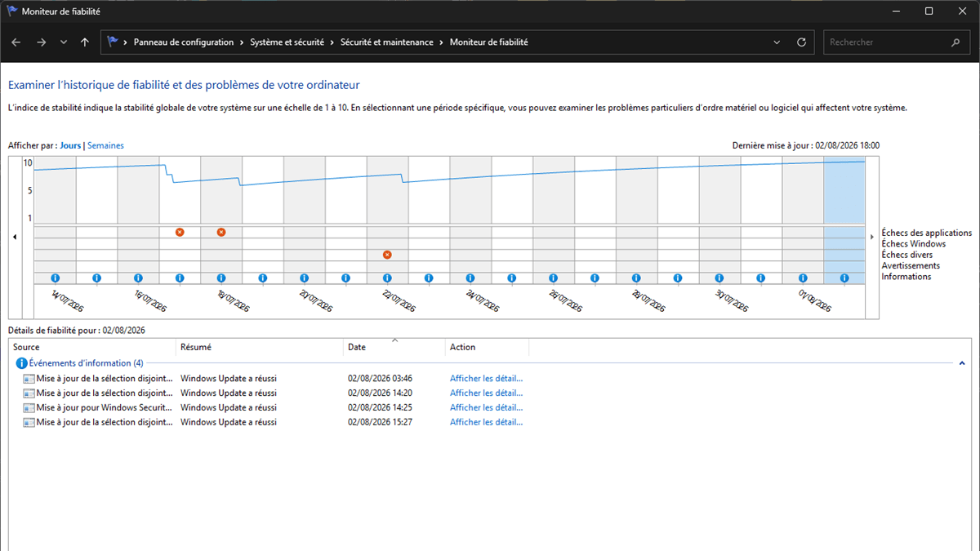
Task: Click the update icon of the 15:27 event
Action: [x=29, y=423]
